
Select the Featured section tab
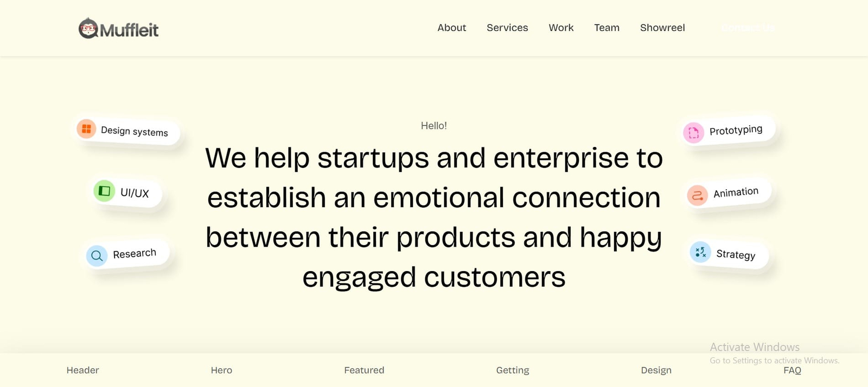pyautogui.click(x=364, y=370)
